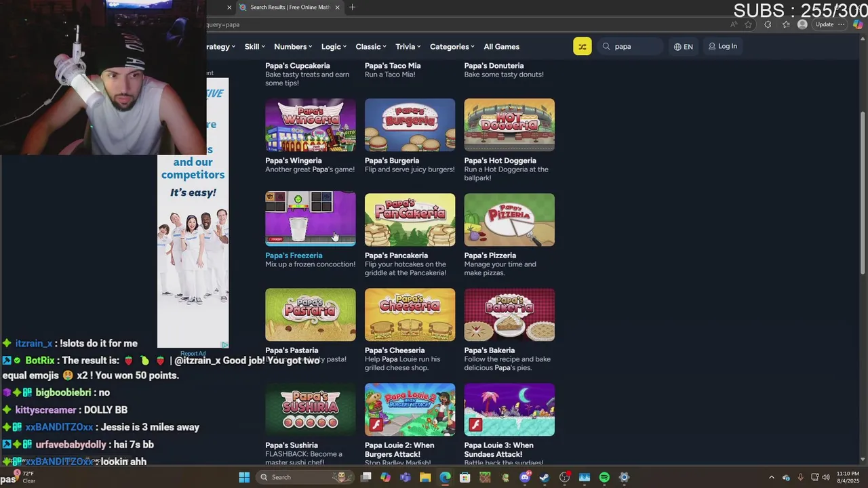The image size is (868, 488).
Task: Click the Papa's Cupcakeria title link
Action: pyautogui.click(x=298, y=66)
